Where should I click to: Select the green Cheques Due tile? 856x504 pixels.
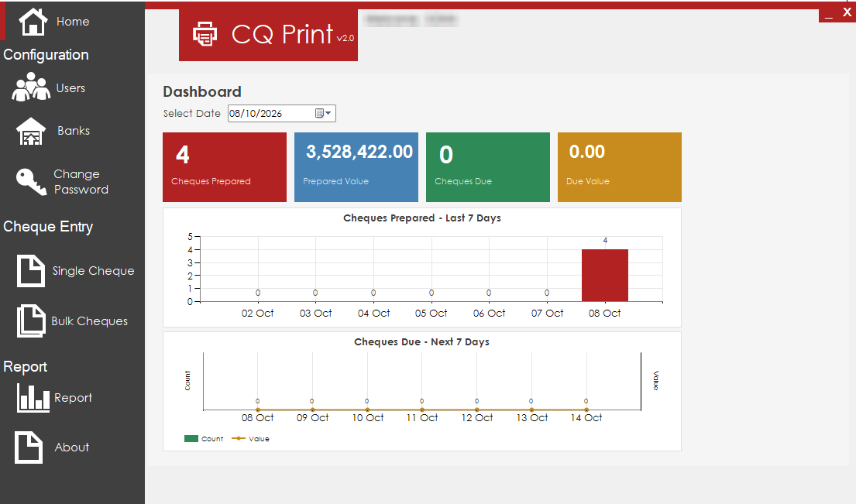pyautogui.click(x=487, y=167)
